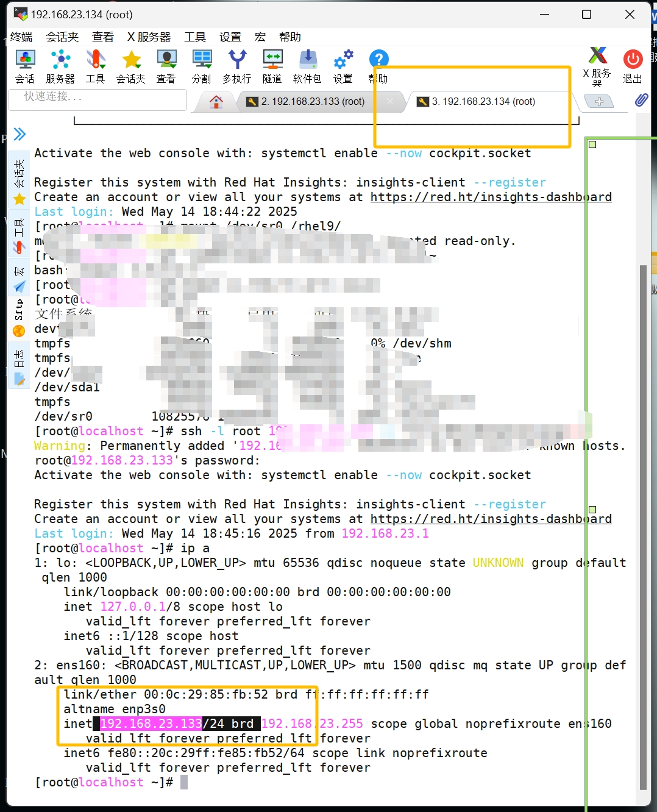
Task: Open the 帮助 menu in menu bar
Action: pyautogui.click(x=290, y=37)
